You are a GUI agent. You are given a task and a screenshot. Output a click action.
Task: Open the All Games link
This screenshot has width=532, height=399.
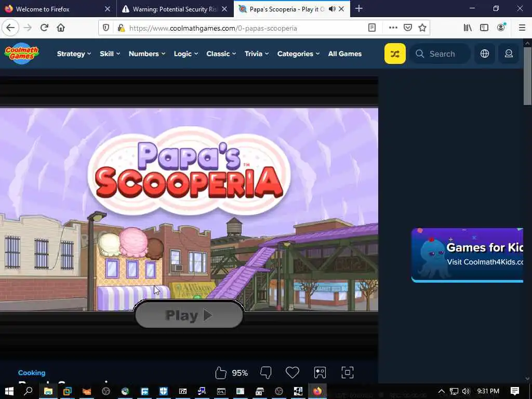coord(345,54)
